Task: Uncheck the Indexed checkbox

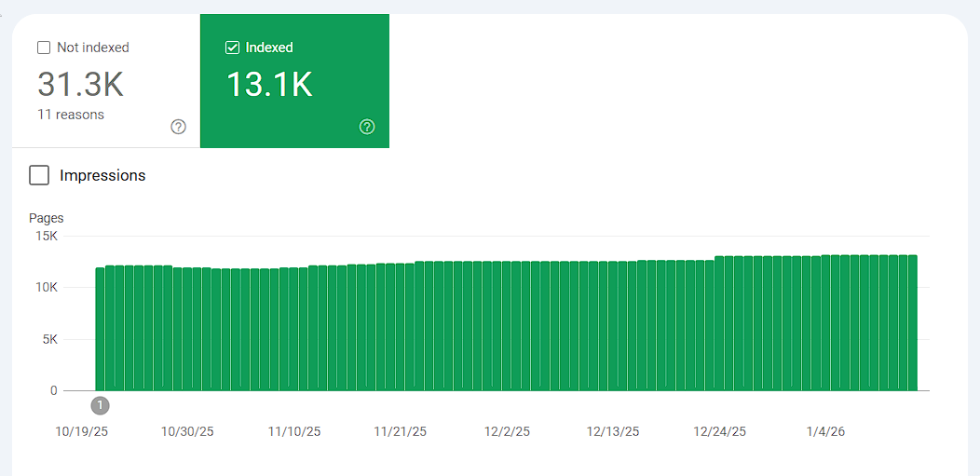Action: pyautogui.click(x=233, y=48)
